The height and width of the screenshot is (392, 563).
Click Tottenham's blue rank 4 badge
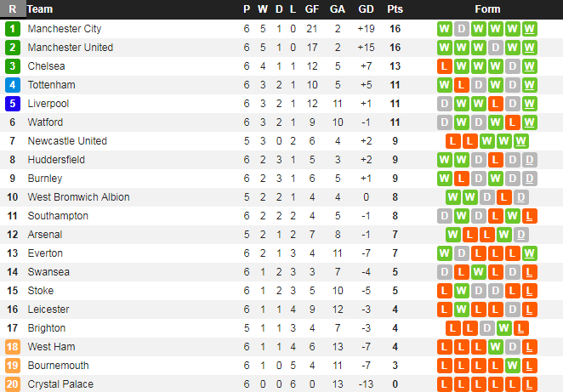click(x=12, y=84)
